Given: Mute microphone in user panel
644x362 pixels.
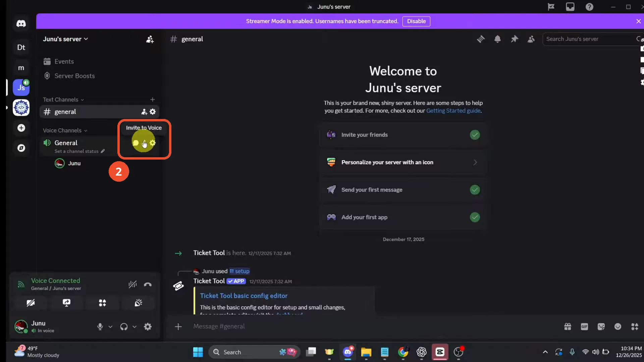Looking at the screenshot, I should point(100,327).
